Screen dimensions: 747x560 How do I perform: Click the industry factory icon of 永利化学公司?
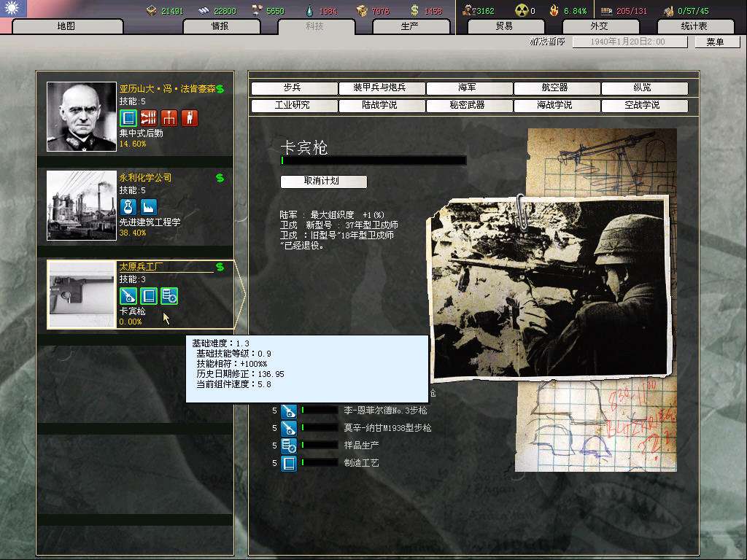149,206
